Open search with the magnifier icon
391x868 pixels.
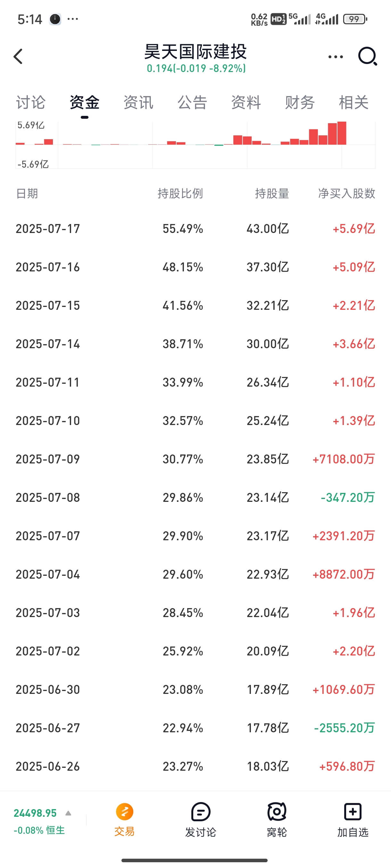[x=367, y=56]
